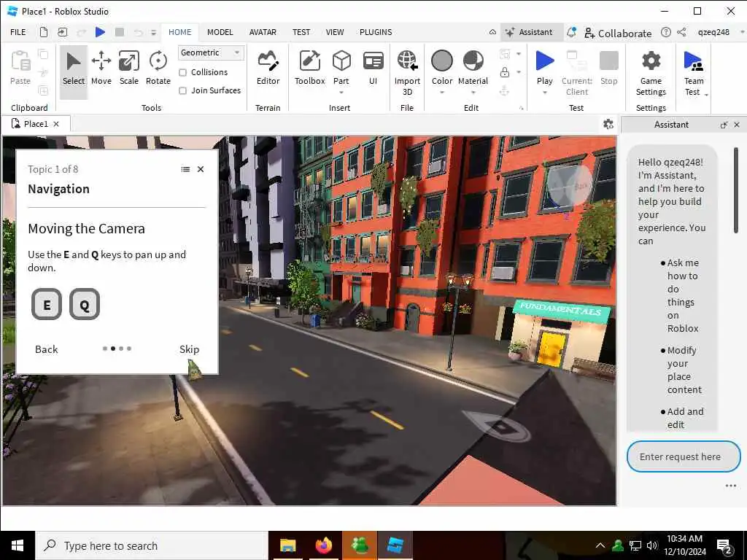Switch to the TEST tab

pos(301,32)
